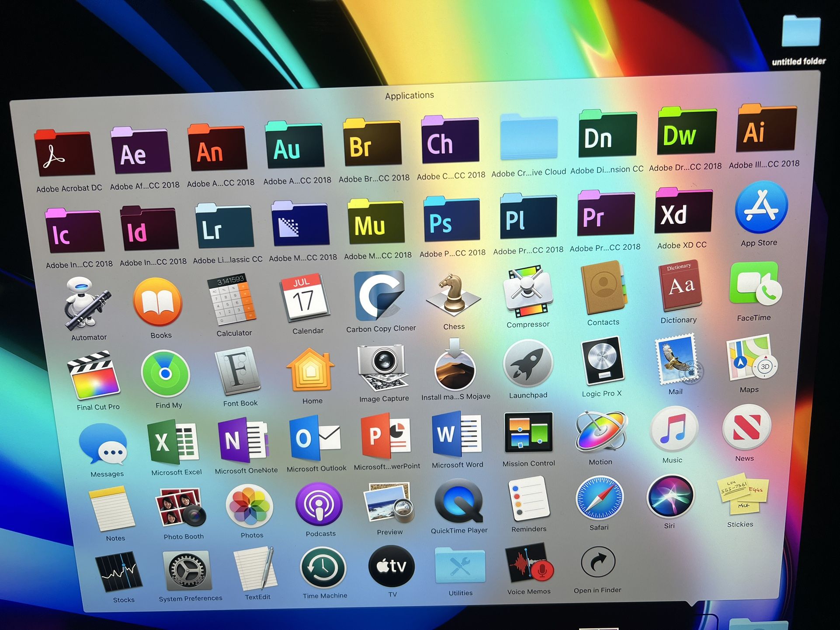Image resolution: width=840 pixels, height=630 pixels.
Task: Open the Photos app
Action: click(250, 505)
